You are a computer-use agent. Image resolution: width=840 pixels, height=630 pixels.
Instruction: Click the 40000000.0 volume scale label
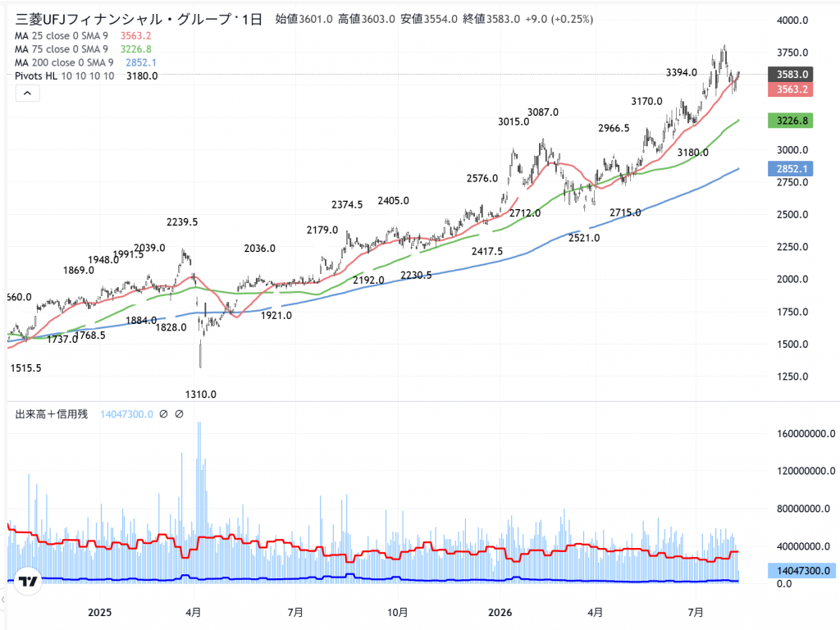pos(803,546)
